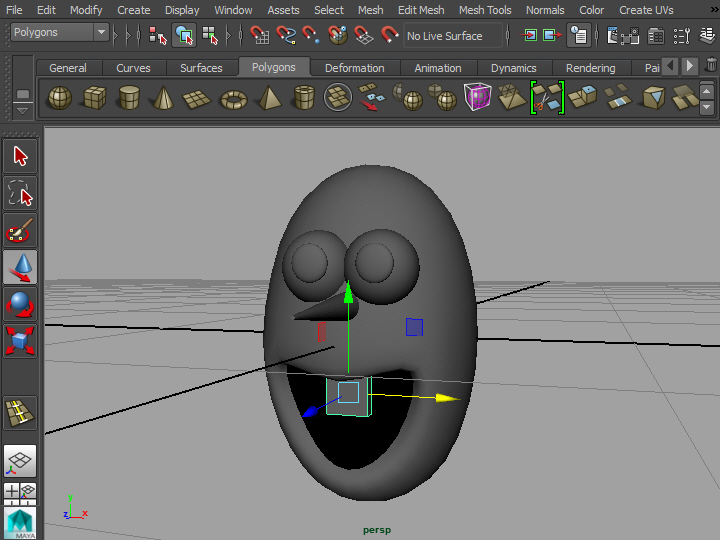Choose the Scale tool
720x540 pixels.
[x=20, y=339]
